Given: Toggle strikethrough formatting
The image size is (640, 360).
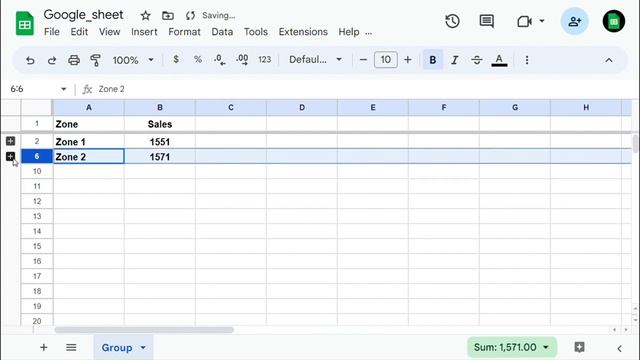Looking at the screenshot, I should (477, 60).
